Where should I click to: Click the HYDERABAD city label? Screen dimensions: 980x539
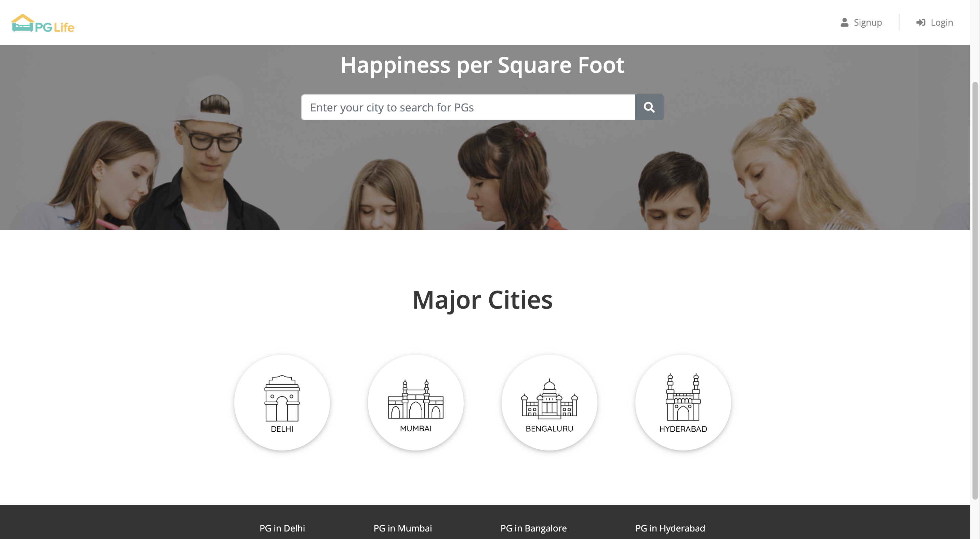[683, 429]
